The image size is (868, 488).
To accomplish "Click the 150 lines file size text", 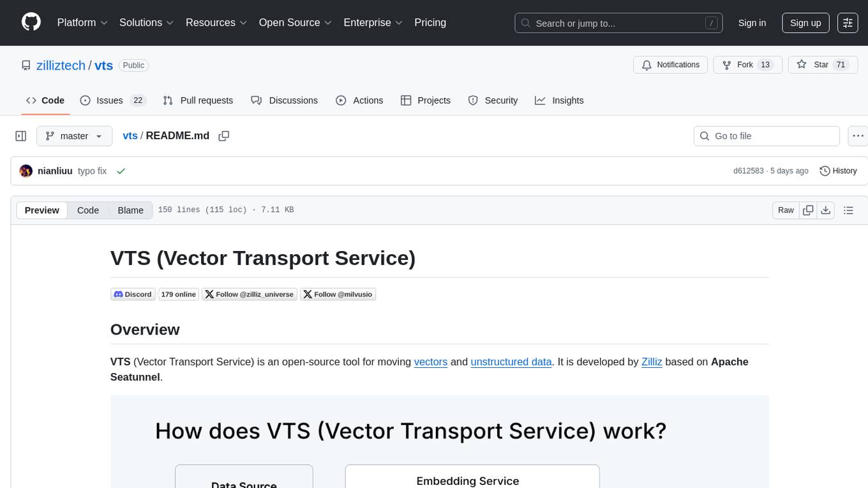I will click(226, 210).
